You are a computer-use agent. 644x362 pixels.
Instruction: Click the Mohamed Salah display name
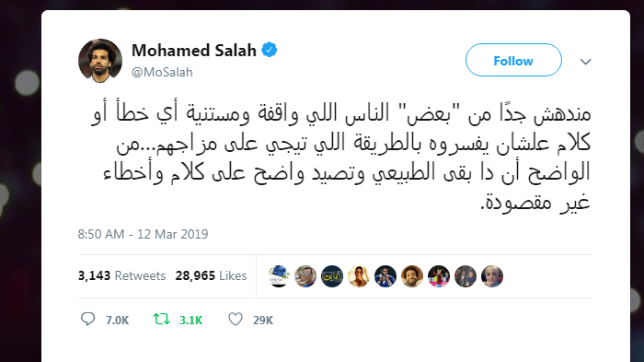tap(194, 50)
